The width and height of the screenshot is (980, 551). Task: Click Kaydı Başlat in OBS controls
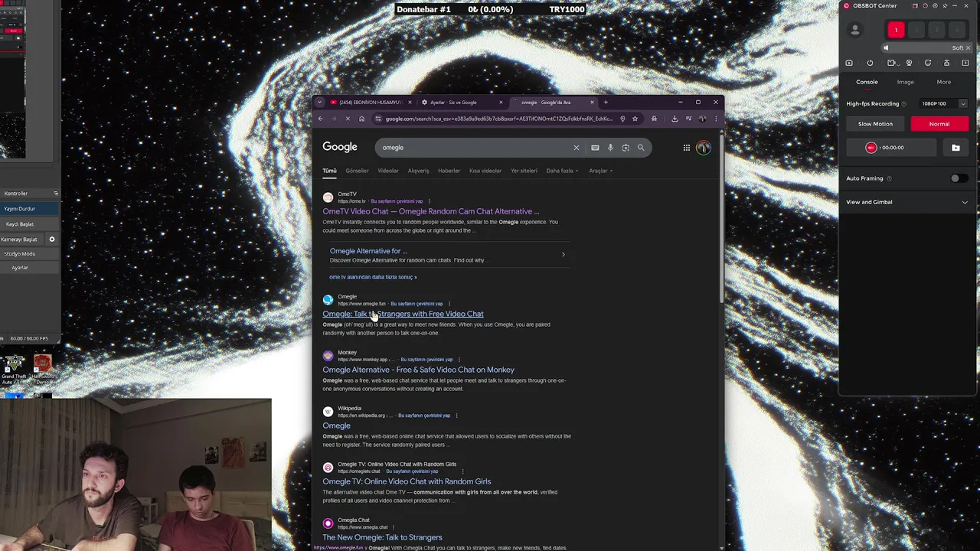pos(29,224)
